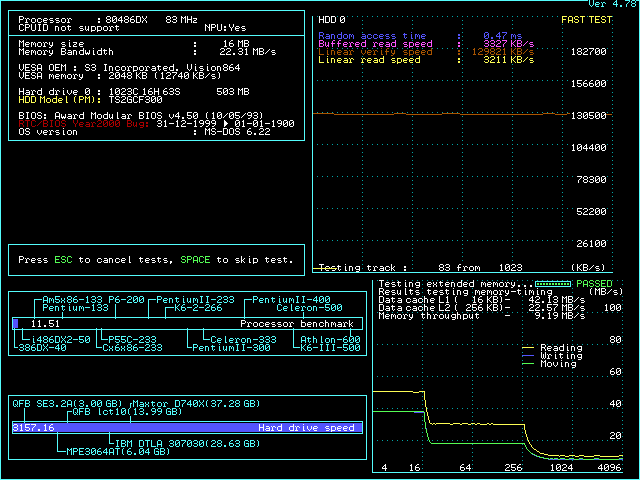This screenshot has width=640, height=480.
Task: Click the 'PentiumII-300' benchmark marker
Action: [231, 348]
